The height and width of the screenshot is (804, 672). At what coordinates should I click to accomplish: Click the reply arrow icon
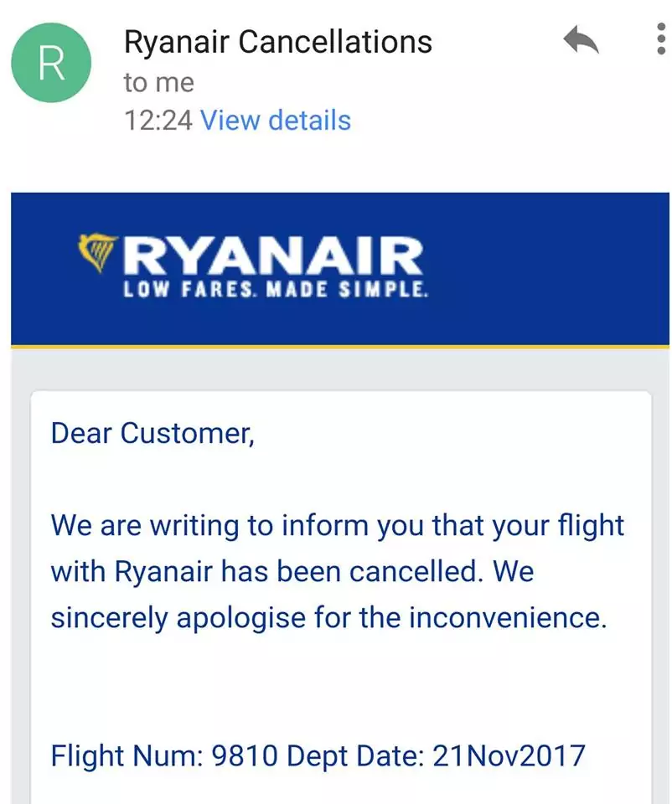(x=581, y=39)
